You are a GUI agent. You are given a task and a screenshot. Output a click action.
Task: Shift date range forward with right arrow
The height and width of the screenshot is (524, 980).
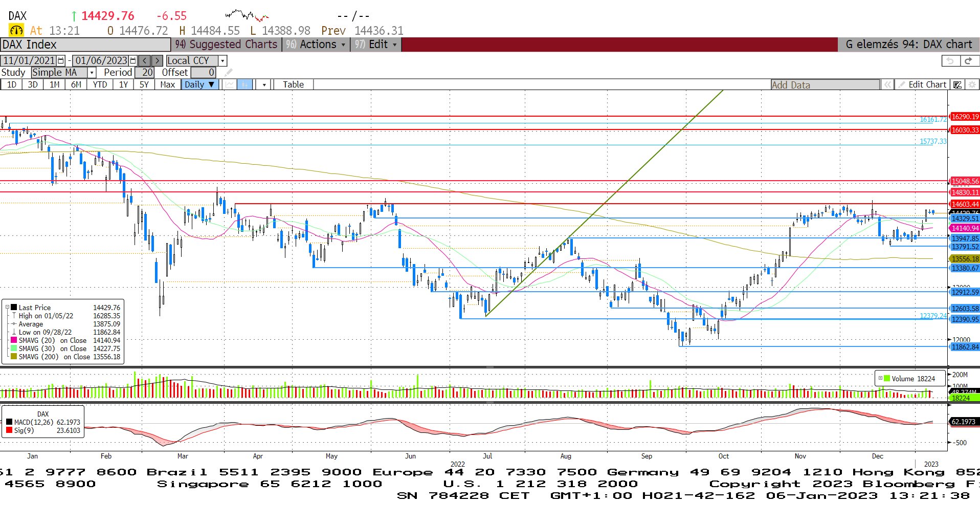coord(157,60)
